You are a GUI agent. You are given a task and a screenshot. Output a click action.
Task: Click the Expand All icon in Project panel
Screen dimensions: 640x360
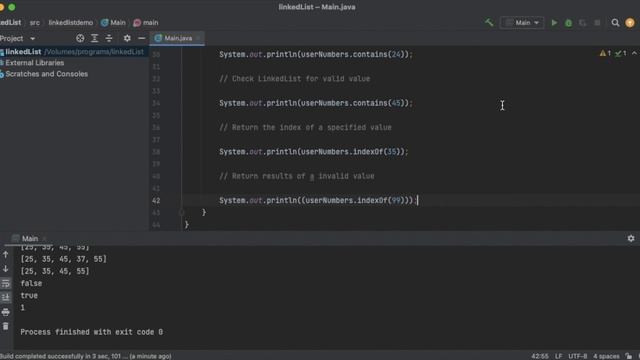[94, 38]
